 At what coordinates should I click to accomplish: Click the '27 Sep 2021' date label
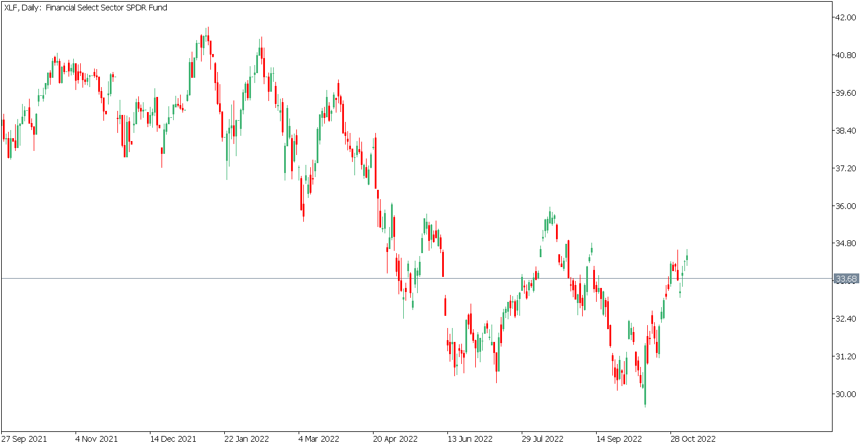[x=24, y=439]
